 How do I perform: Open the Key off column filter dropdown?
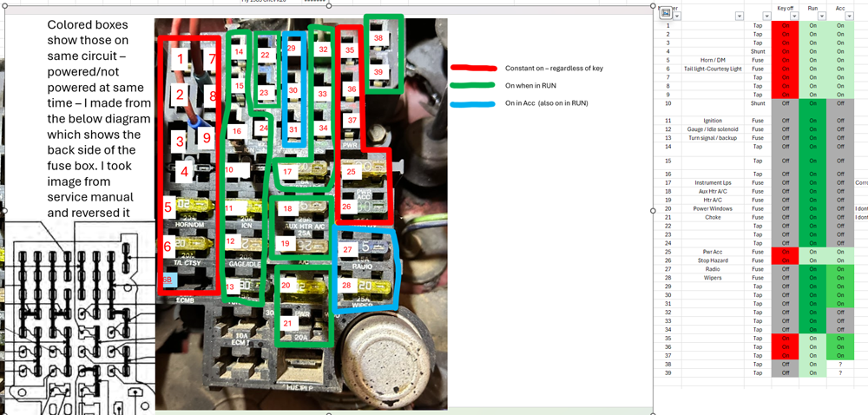(x=794, y=16)
